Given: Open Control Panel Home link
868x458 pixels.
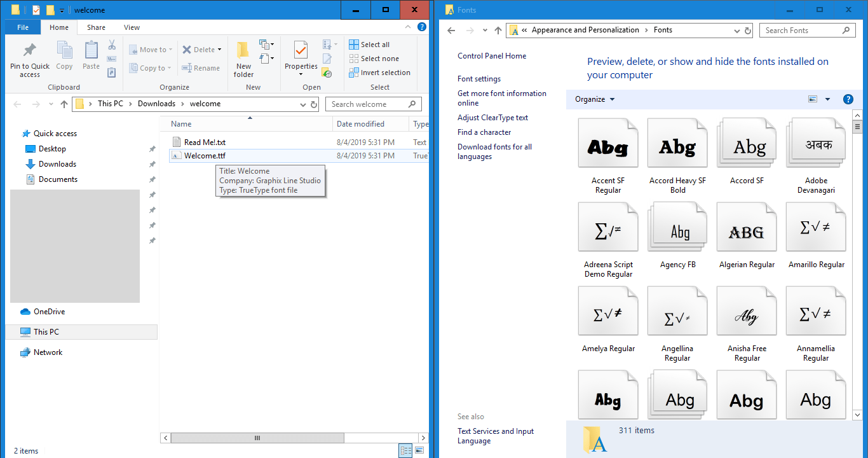Looking at the screenshot, I should click(492, 56).
